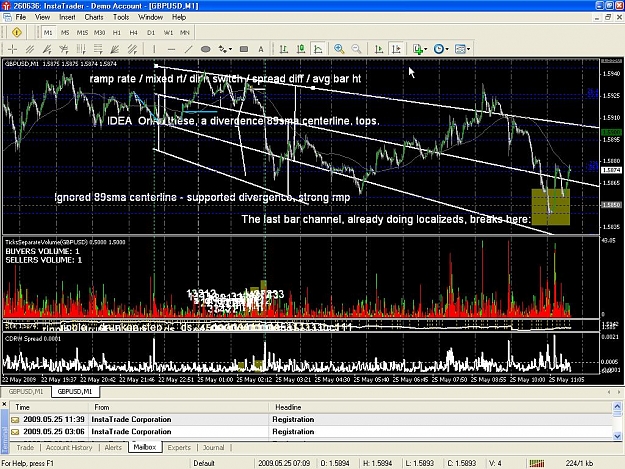Screen dimensions: 625x469
Task: Select the Andrews pitchfork drawing tool
Action: [x=47, y=49]
